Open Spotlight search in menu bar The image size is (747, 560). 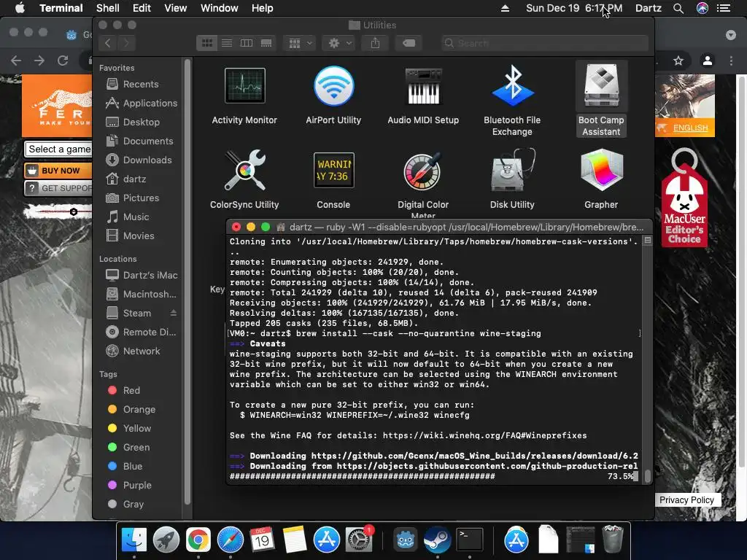pyautogui.click(x=678, y=8)
